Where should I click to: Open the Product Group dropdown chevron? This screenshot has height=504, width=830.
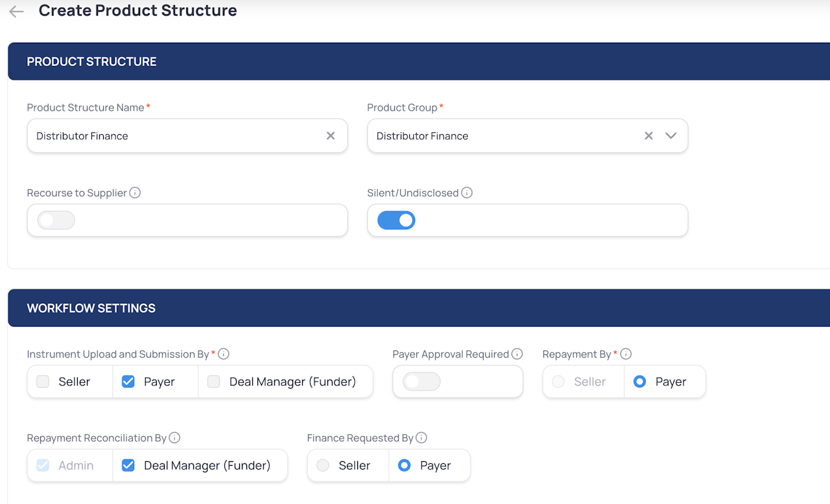[x=671, y=136]
